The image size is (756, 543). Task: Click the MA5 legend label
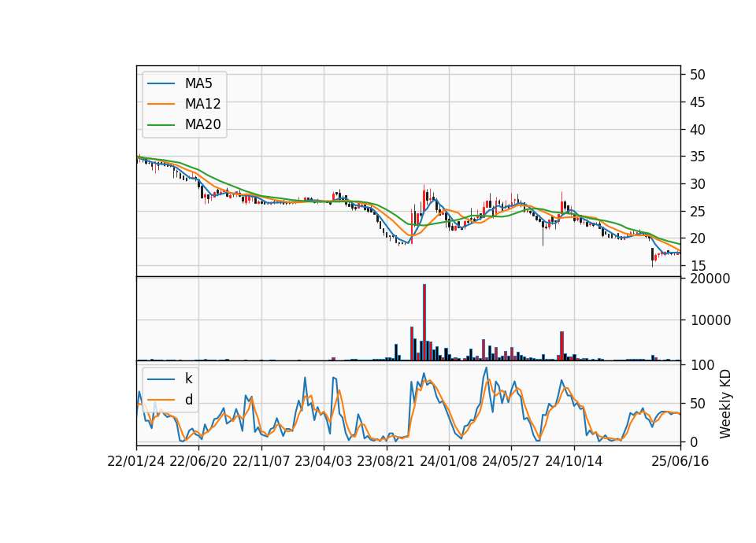(x=198, y=83)
